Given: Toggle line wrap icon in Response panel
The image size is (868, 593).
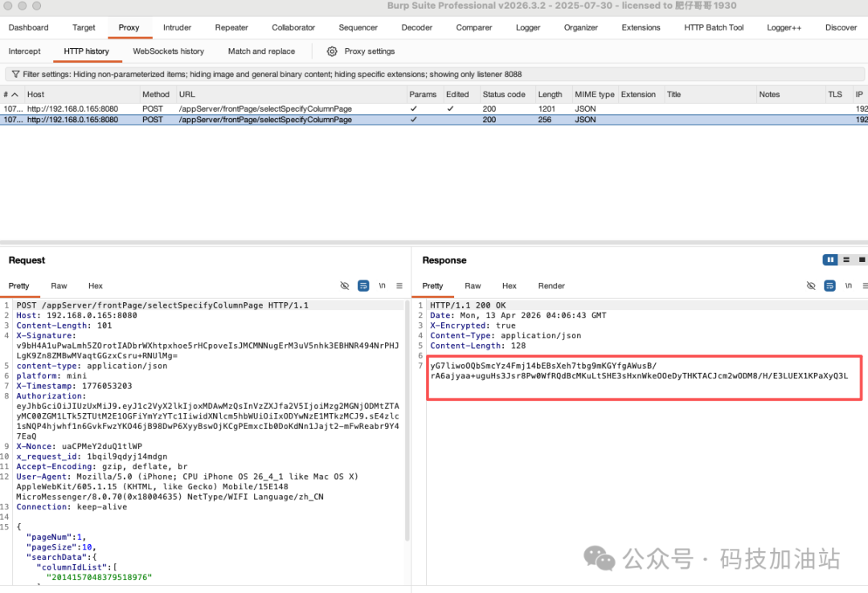Looking at the screenshot, I should pos(829,286).
